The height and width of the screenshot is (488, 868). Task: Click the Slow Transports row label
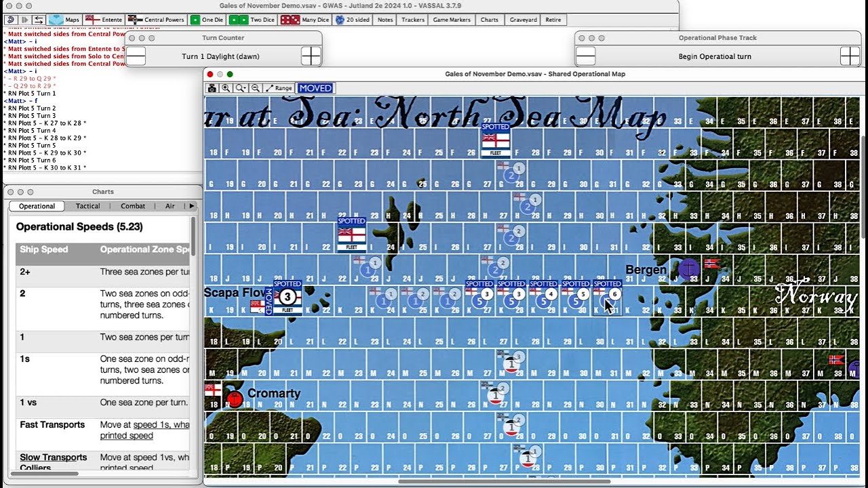pos(54,457)
